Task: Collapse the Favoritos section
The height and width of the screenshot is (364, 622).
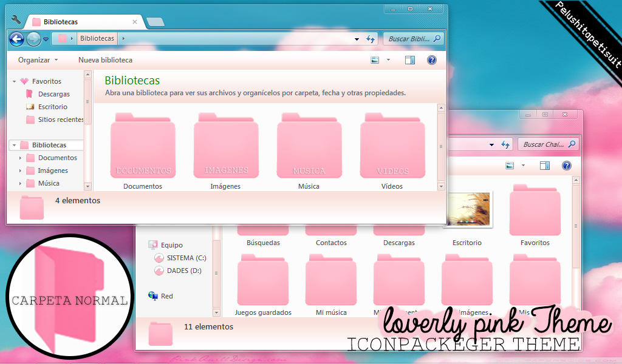Action: pyautogui.click(x=15, y=81)
